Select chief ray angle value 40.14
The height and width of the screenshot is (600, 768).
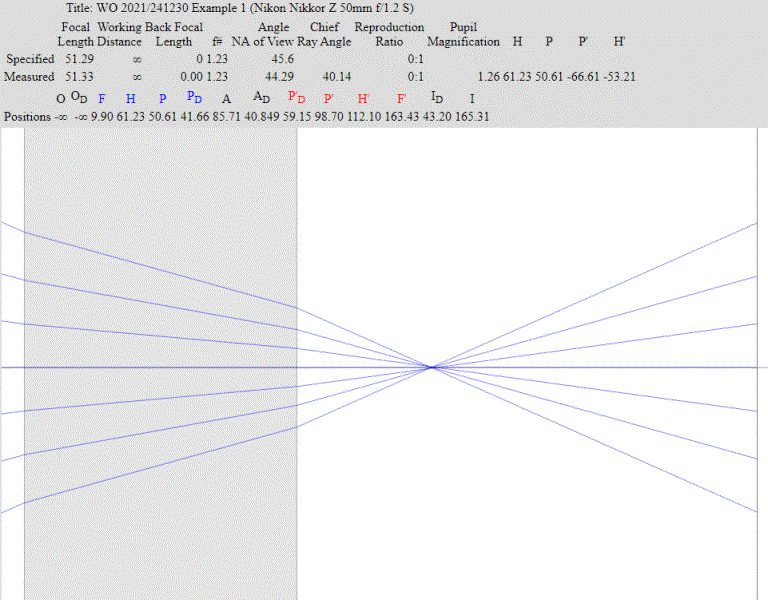(x=337, y=77)
